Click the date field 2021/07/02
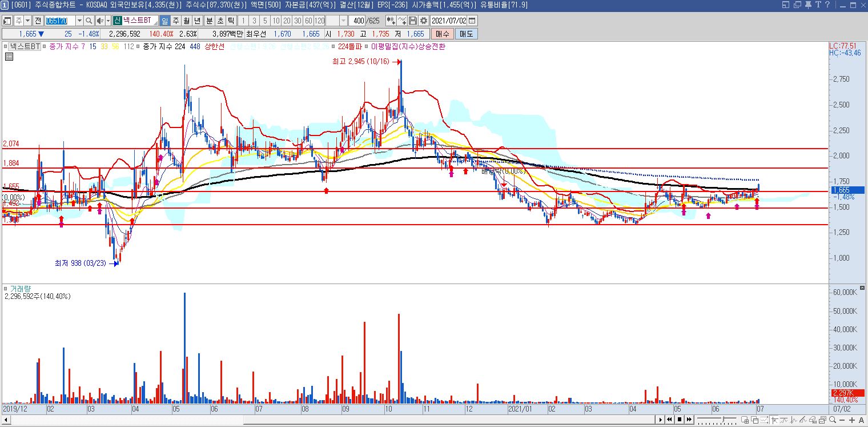868x427 pixels. coord(448,21)
